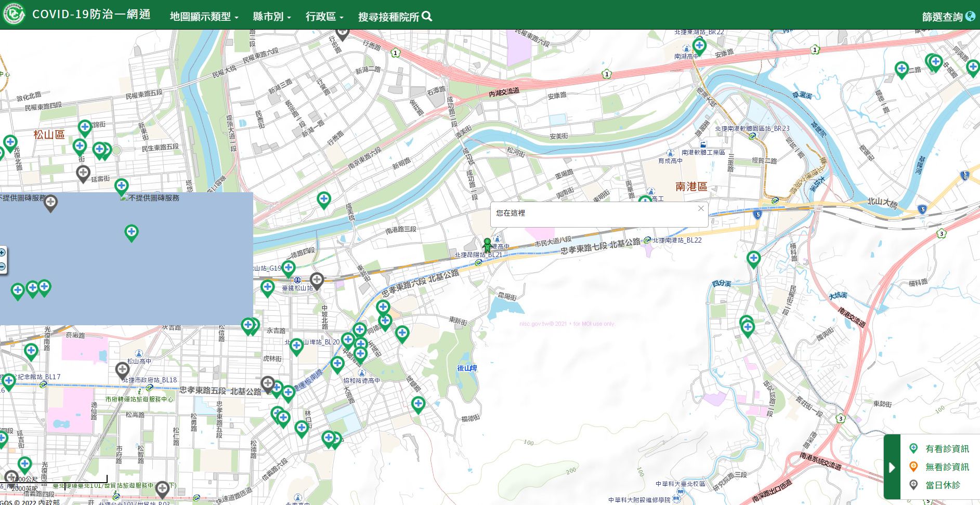980x505 pixels.
Task: Click the 北山大橋 bridge label
Action: pos(882,203)
